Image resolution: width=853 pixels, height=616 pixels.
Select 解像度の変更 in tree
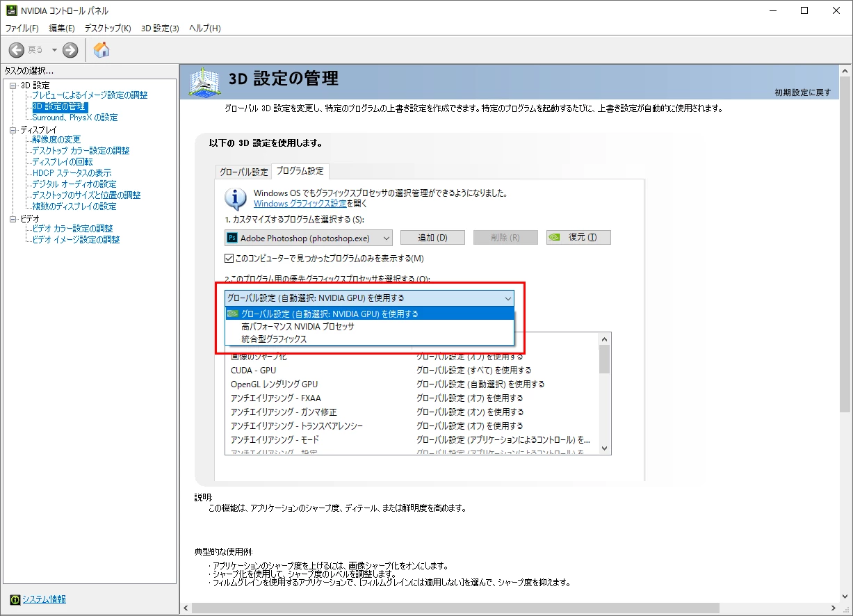point(56,140)
